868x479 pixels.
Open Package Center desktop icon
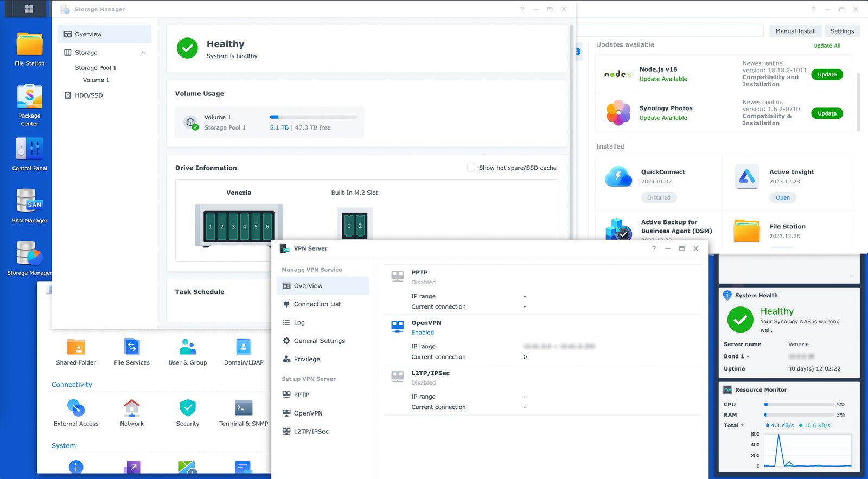click(x=29, y=105)
